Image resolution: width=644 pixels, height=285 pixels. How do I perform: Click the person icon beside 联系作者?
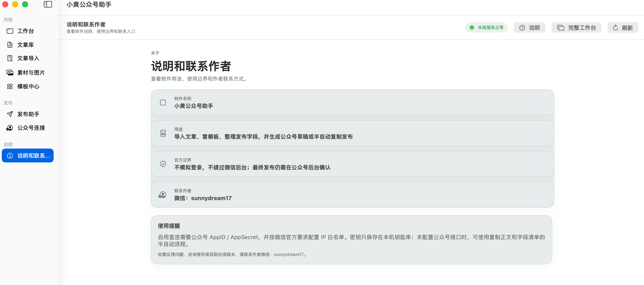162,195
